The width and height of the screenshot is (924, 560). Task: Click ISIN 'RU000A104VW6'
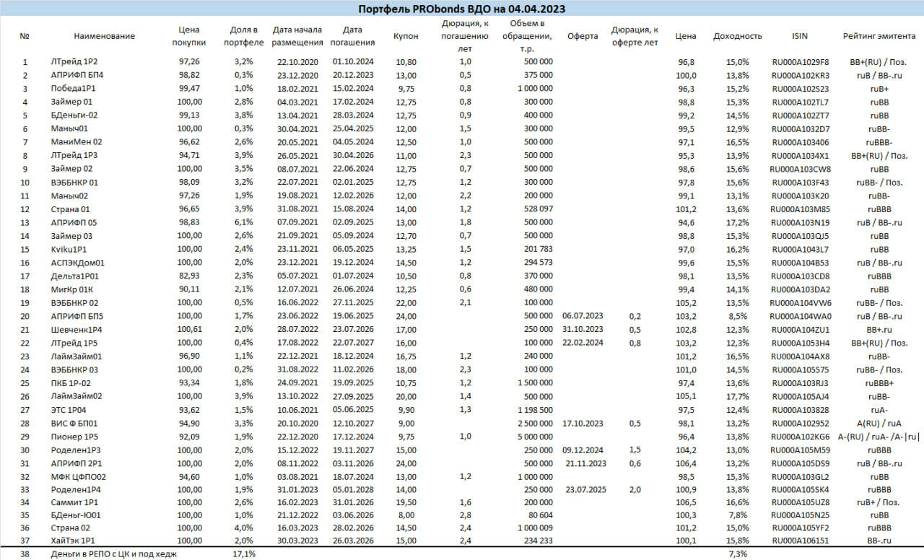(800, 302)
